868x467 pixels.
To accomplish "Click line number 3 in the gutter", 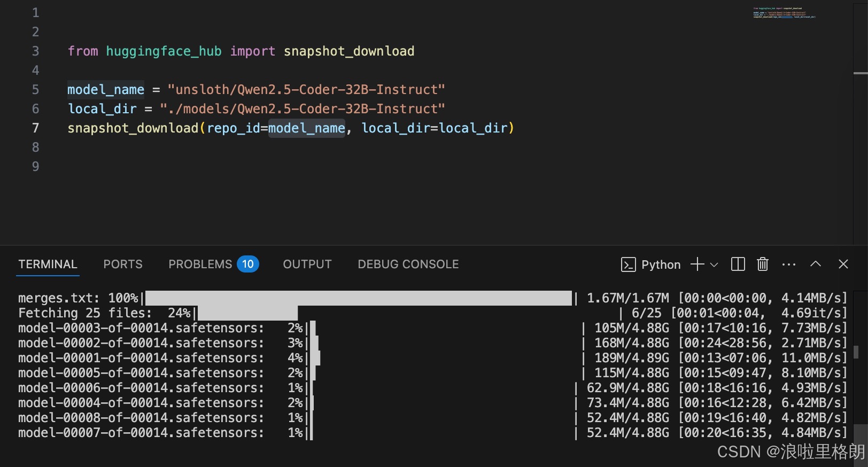I will point(35,51).
